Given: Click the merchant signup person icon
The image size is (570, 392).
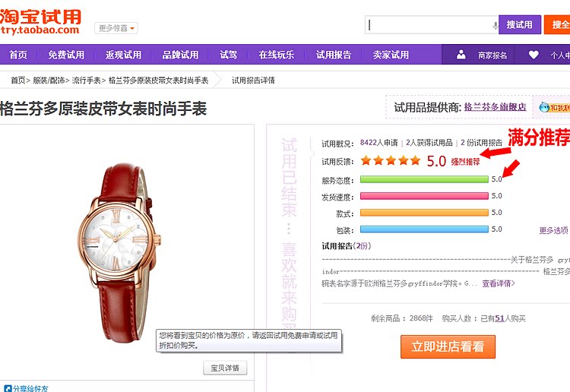Looking at the screenshot, I should 461,55.
